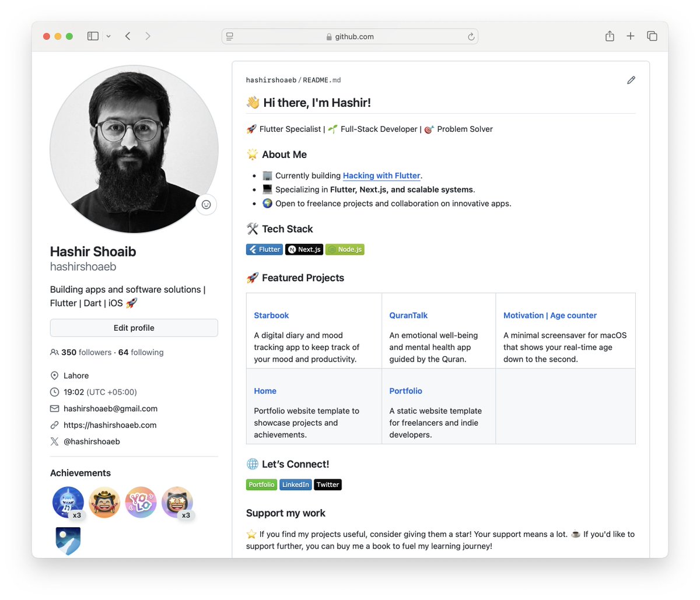The height and width of the screenshot is (600, 700).
Task: Click the hashirshoaeb@gmail.com email link
Action: [x=111, y=409]
